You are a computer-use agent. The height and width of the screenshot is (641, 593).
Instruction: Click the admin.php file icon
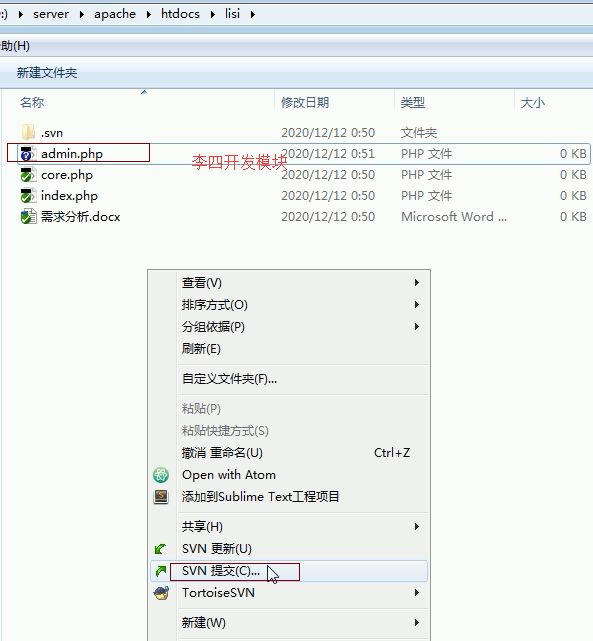pyautogui.click(x=28, y=154)
